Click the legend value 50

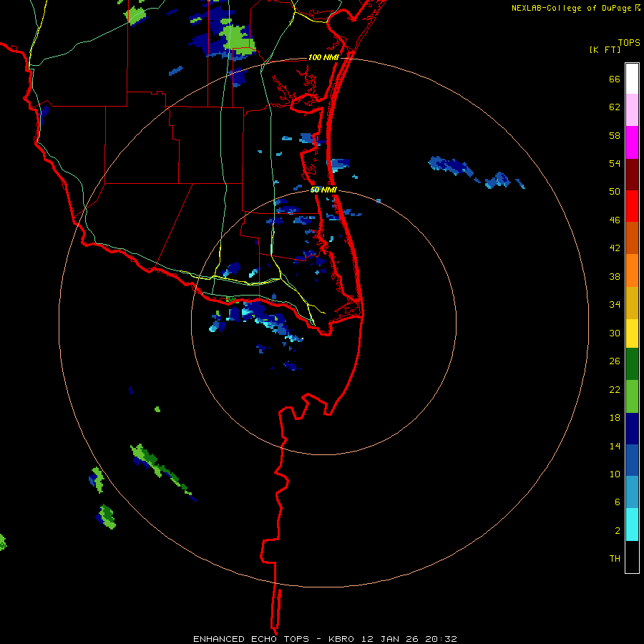(615, 192)
